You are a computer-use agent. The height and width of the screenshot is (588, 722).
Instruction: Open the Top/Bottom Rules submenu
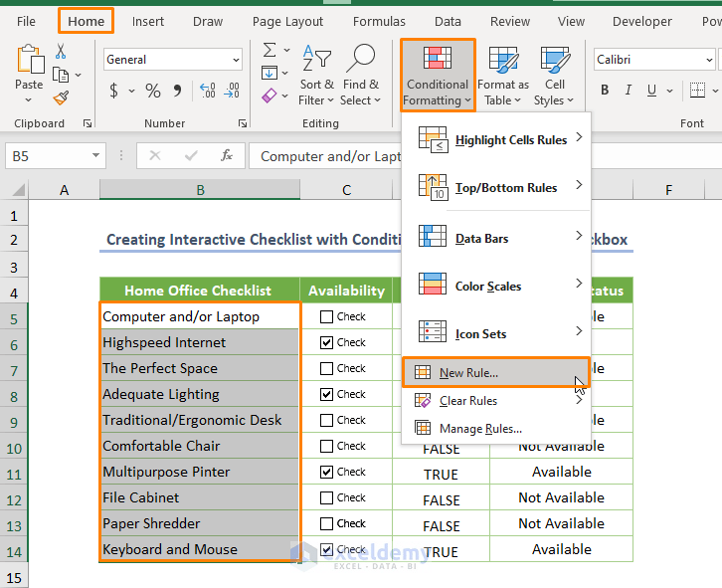click(496, 188)
